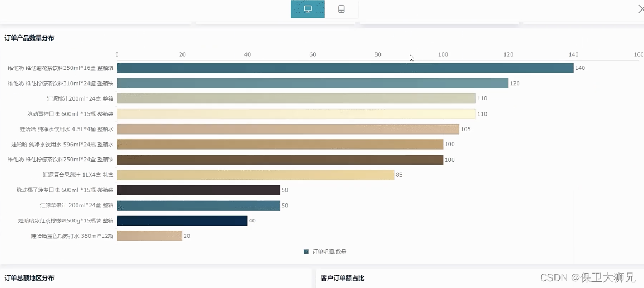Select the bar for 汇源复合果蔬汁 1LX4盒
The height and width of the screenshot is (288, 644).
pyautogui.click(x=255, y=175)
